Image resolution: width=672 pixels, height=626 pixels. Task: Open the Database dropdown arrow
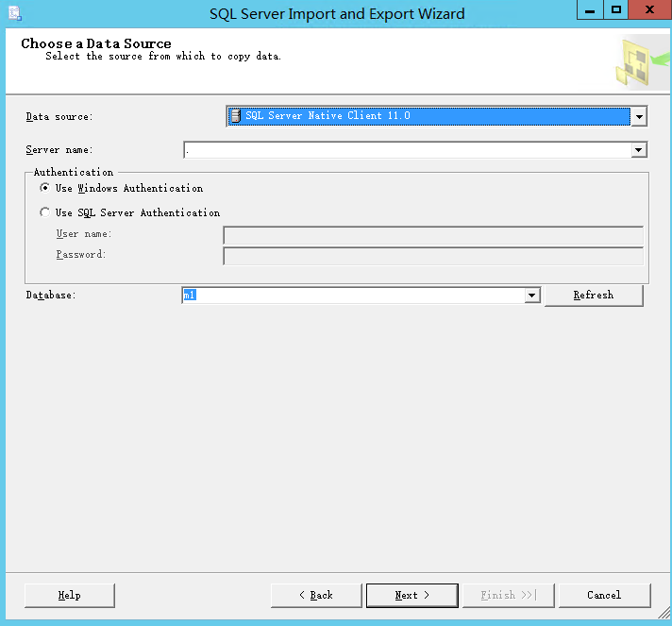tap(532, 295)
